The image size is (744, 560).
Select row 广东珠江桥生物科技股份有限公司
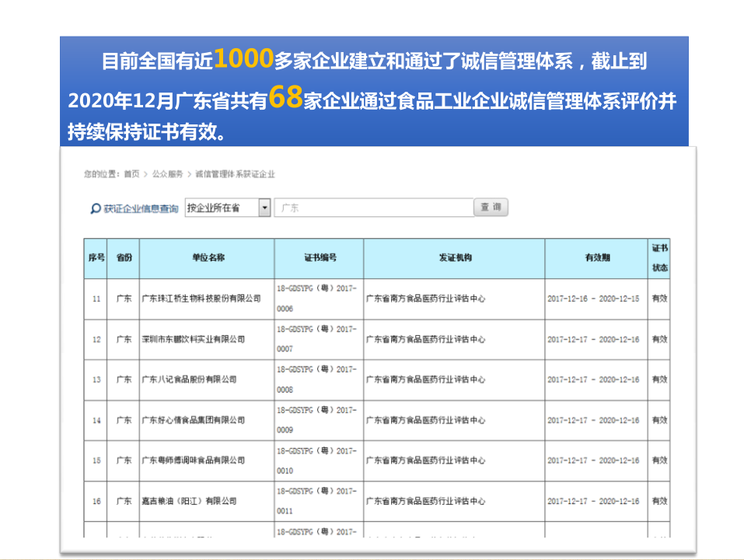point(377,299)
